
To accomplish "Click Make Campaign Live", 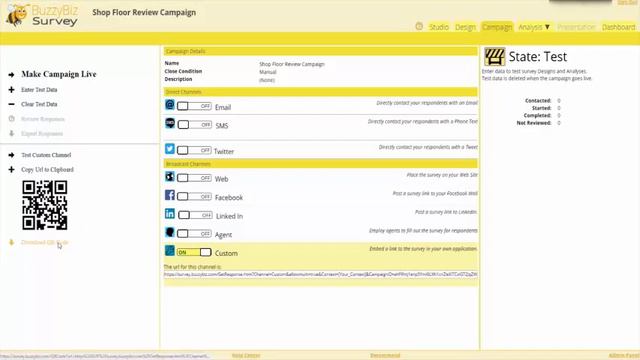I will click(x=59, y=74).
